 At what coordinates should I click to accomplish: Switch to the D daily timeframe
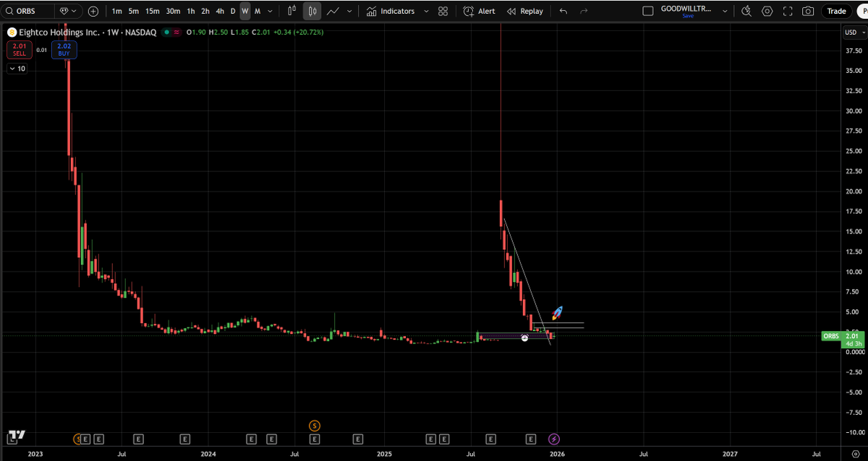coord(233,11)
